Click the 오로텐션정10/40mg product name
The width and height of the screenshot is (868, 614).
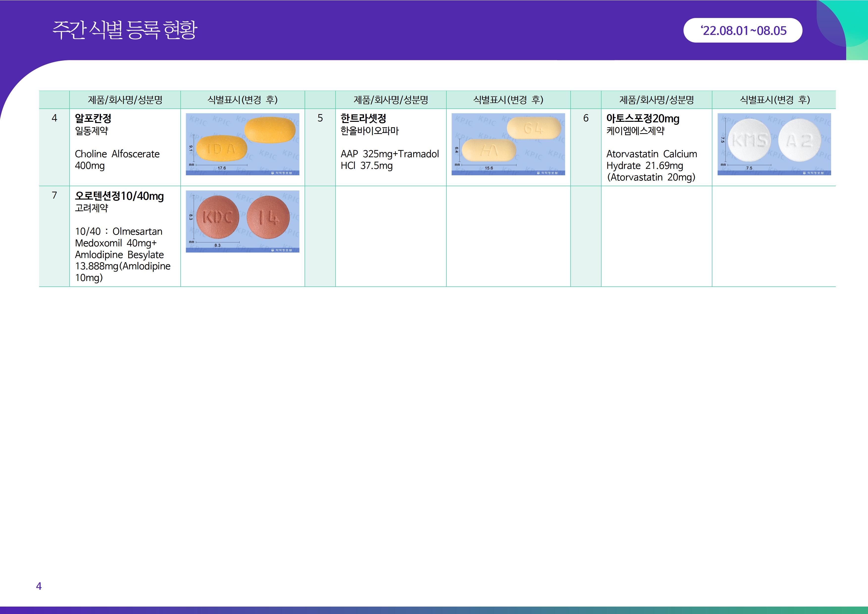click(119, 196)
